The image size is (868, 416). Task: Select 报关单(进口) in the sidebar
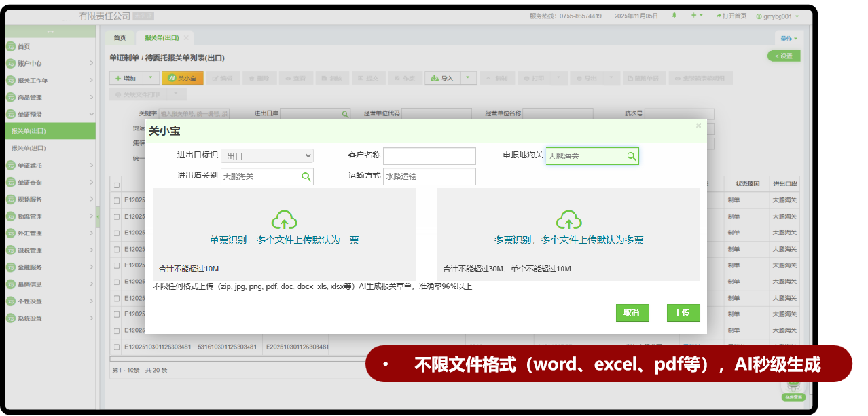coord(29,148)
